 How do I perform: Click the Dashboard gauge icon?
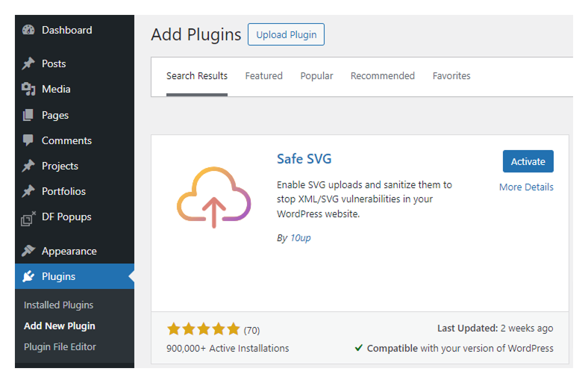pos(28,30)
